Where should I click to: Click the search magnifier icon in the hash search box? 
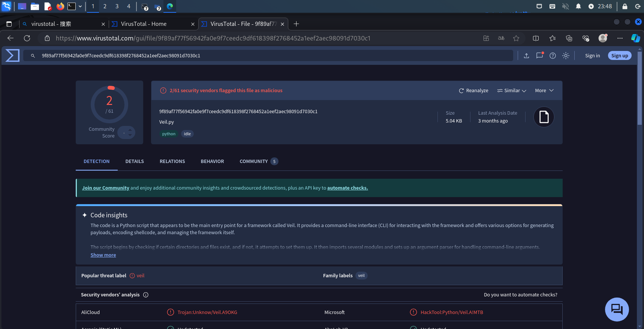coord(33,55)
